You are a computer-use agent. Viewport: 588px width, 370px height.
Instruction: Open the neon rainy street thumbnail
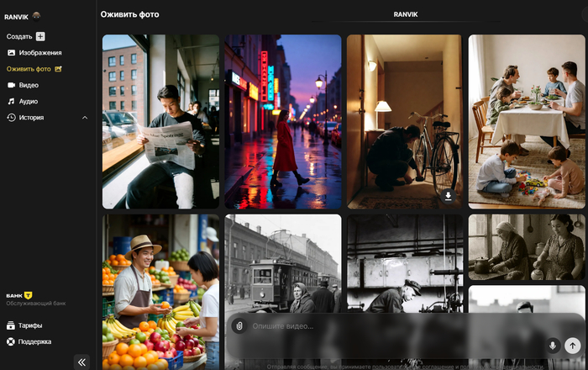(x=282, y=121)
